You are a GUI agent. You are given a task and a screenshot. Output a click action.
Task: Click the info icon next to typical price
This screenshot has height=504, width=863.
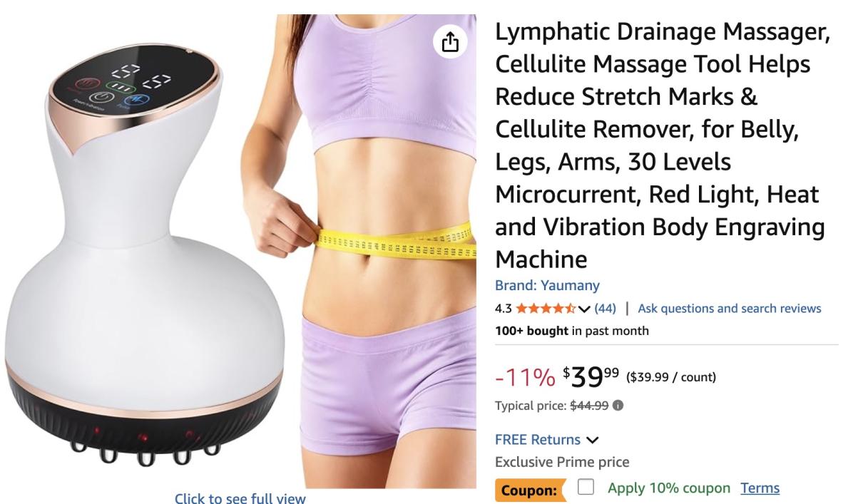[x=618, y=405]
